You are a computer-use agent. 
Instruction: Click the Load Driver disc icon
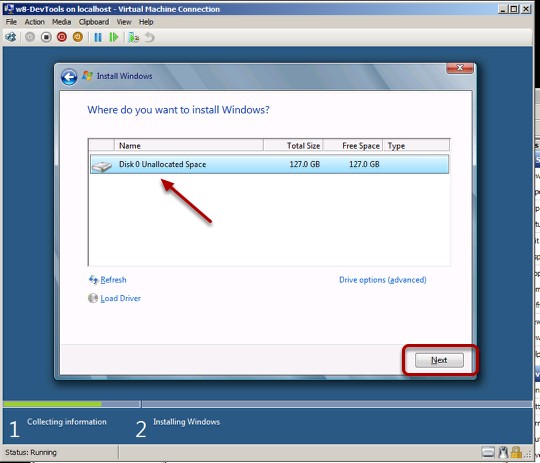(93, 298)
